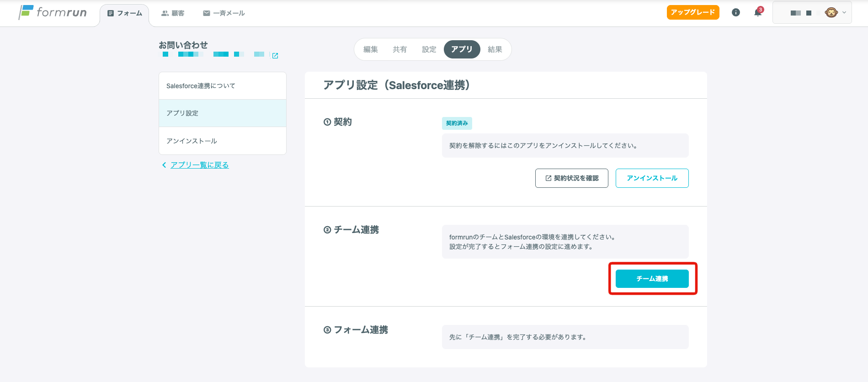868x382 pixels.
Task: Go back via アプリ一覧に戻る link
Action: (x=200, y=165)
